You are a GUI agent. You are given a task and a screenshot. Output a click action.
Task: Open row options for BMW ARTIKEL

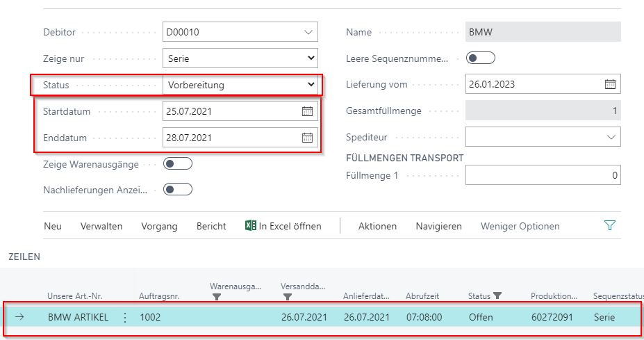(x=125, y=317)
